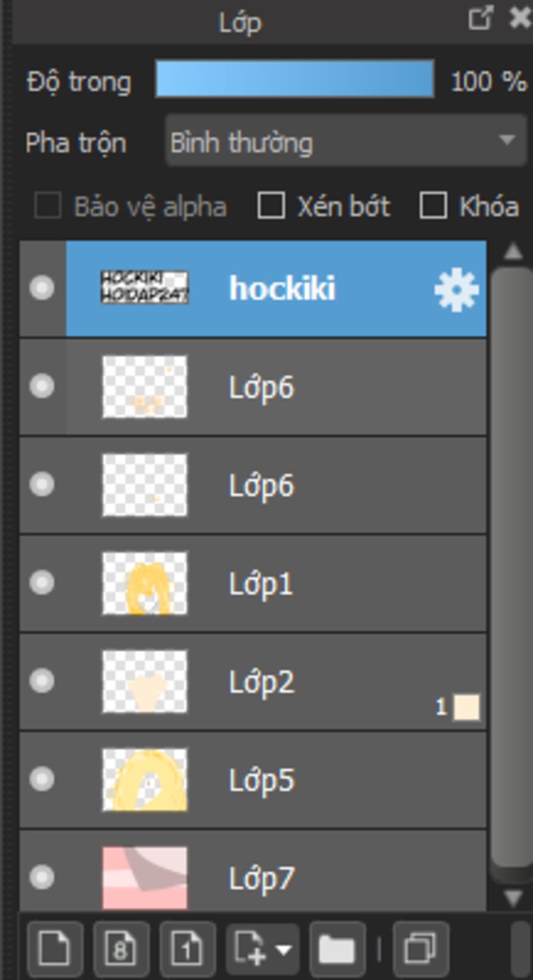This screenshot has height=980, width=533.
Task: Enable the Khóa lock checkbox
Action: coord(433,206)
